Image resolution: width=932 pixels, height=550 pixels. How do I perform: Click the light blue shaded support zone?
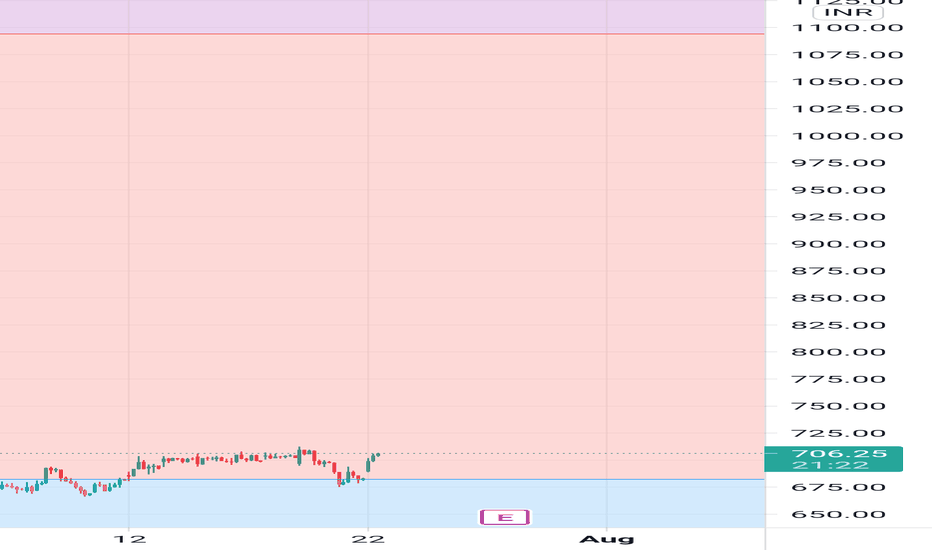(382, 504)
